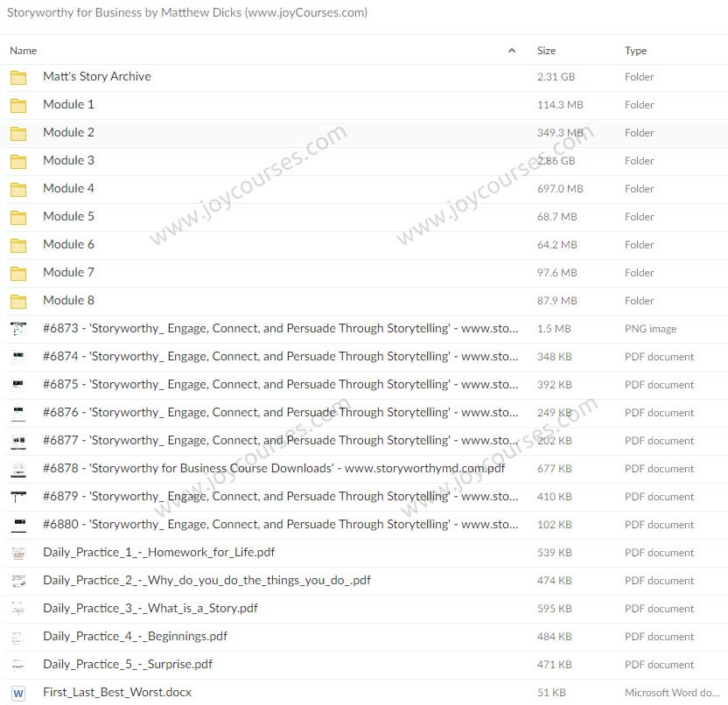The height and width of the screenshot is (705, 728).
Task: Open the Matt's Story Archive folder icon
Action: coord(18,78)
